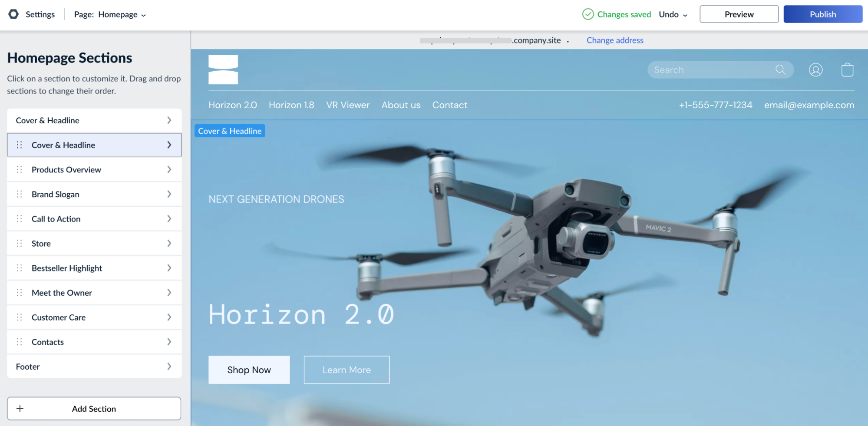Grab the drag handle for Brand Slogan
This screenshot has width=868, height=426.
tap(20, 194)
